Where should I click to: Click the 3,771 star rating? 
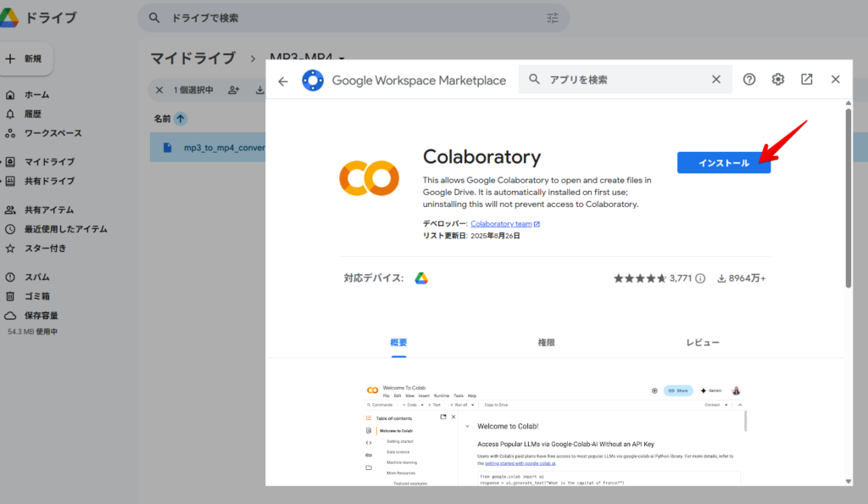(653, 278)
